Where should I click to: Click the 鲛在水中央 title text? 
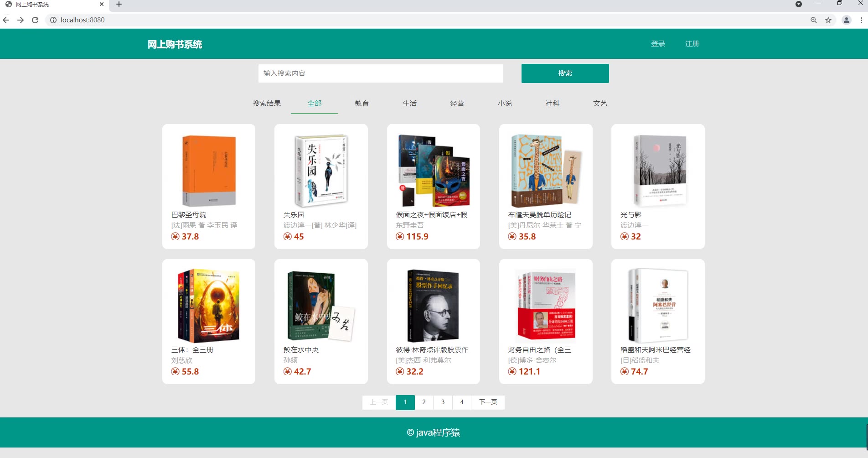click(301, 350)
